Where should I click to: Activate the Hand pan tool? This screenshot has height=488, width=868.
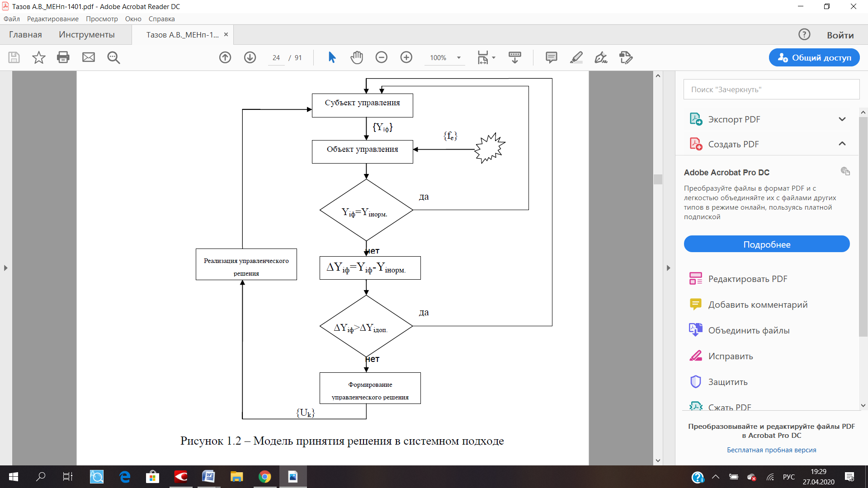(x=357, y=57)
